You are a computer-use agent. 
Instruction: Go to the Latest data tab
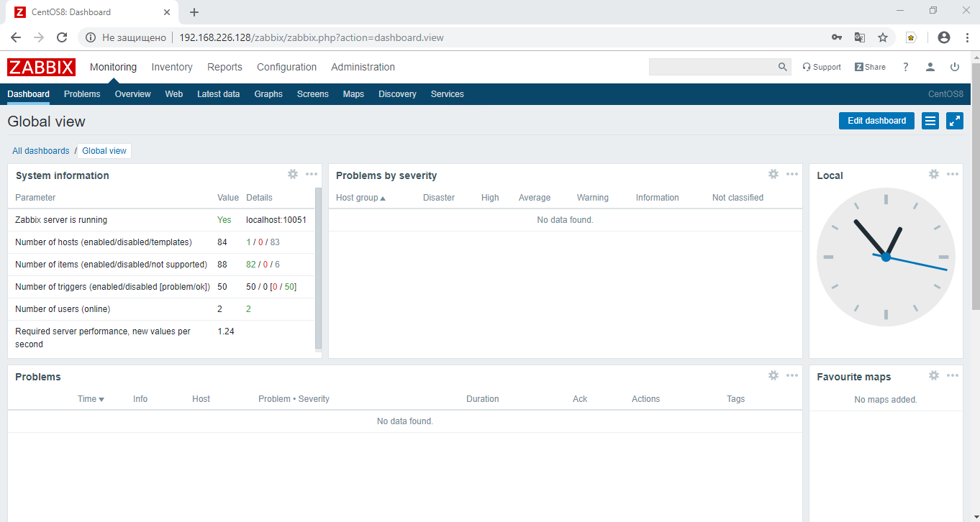pyautogui.click(x=219, y=94)
